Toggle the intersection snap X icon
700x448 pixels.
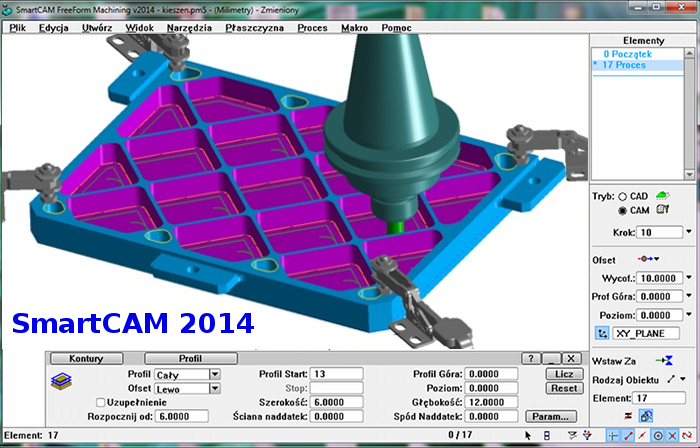(672, 435)
